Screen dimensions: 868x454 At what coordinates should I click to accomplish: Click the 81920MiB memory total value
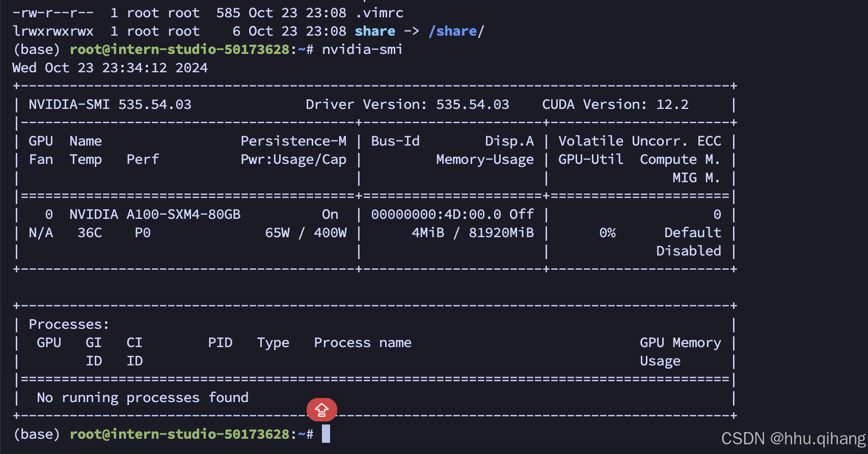tap(501, 233)
